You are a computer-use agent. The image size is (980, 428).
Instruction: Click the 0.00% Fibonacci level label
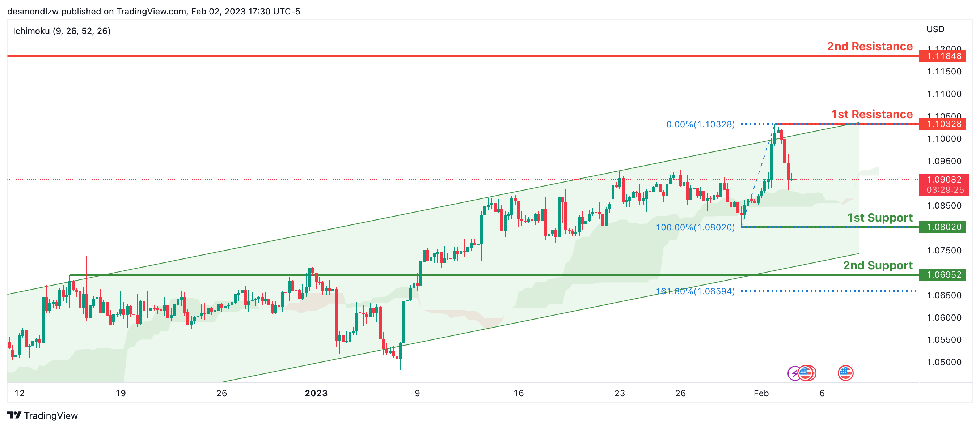700,124
